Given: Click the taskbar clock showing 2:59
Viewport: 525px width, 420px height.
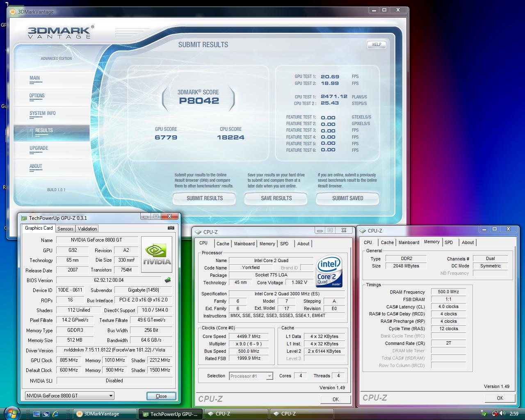Looking at the screenshot, I should click(x=514, y=414).
